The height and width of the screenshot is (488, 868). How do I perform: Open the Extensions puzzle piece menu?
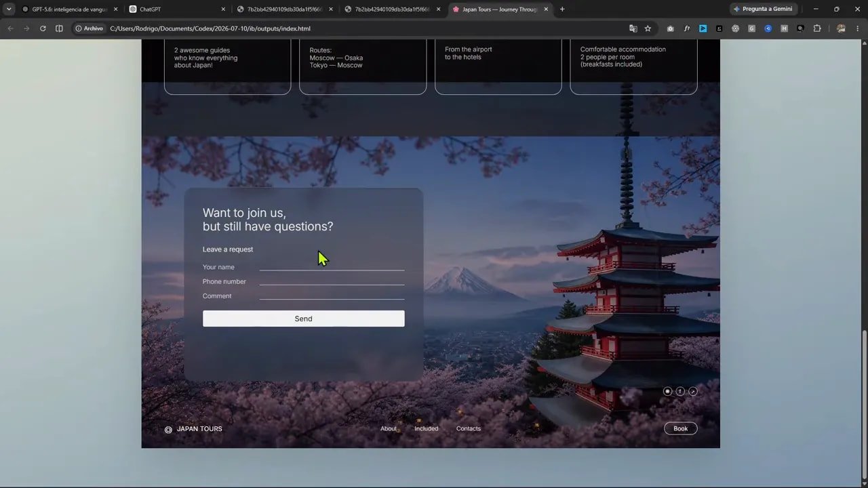pyautogui.click(x=817, y=28)
